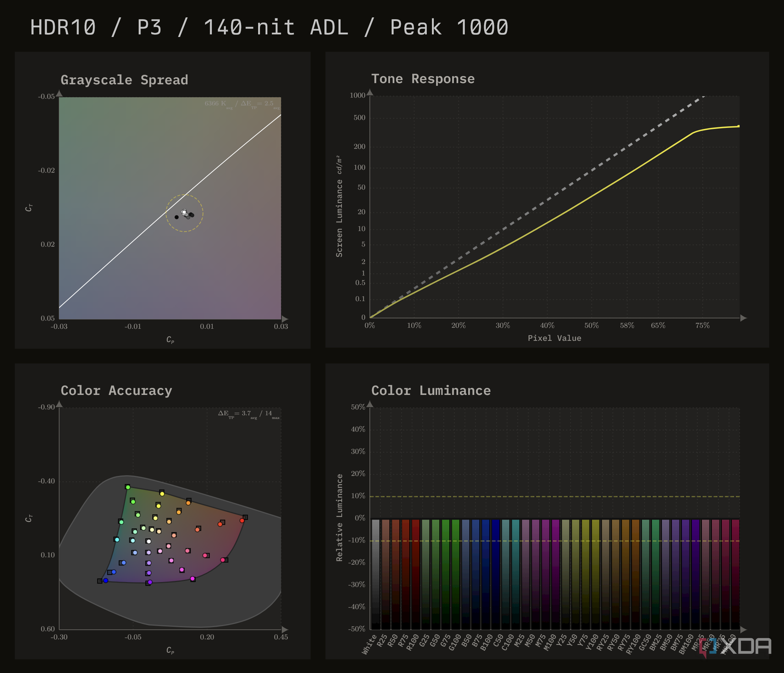Click the white center point in Color Accuracy
This screenshot has width=784, height=673.
149,541
